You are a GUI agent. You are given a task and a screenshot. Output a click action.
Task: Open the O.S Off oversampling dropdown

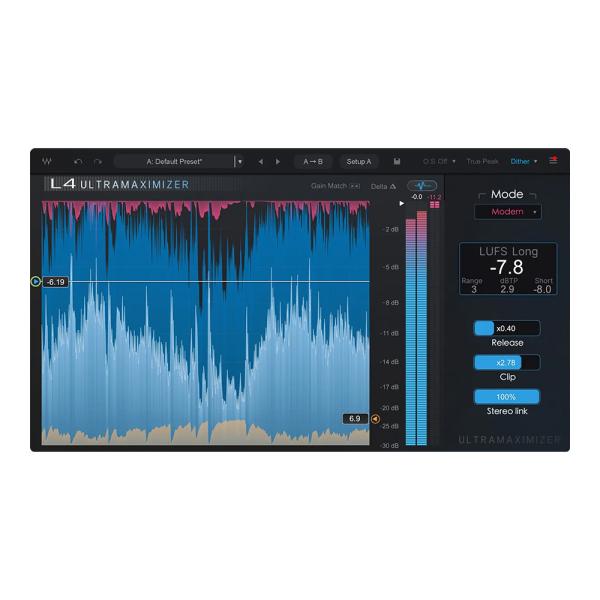pyautogui.click(x=439, y=161)
